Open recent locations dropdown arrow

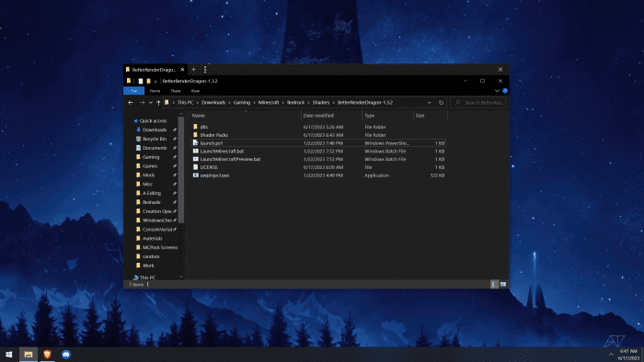pyautogui.click(x=151, y=103)
